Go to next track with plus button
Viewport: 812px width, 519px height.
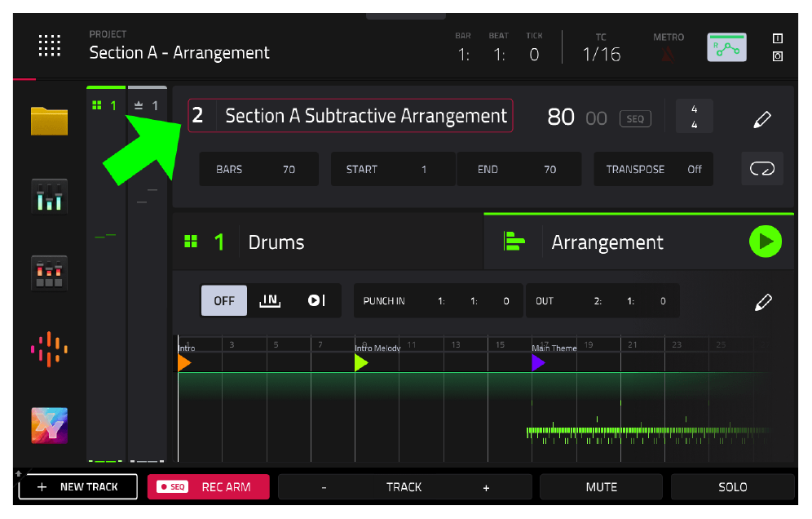point(486,487)
